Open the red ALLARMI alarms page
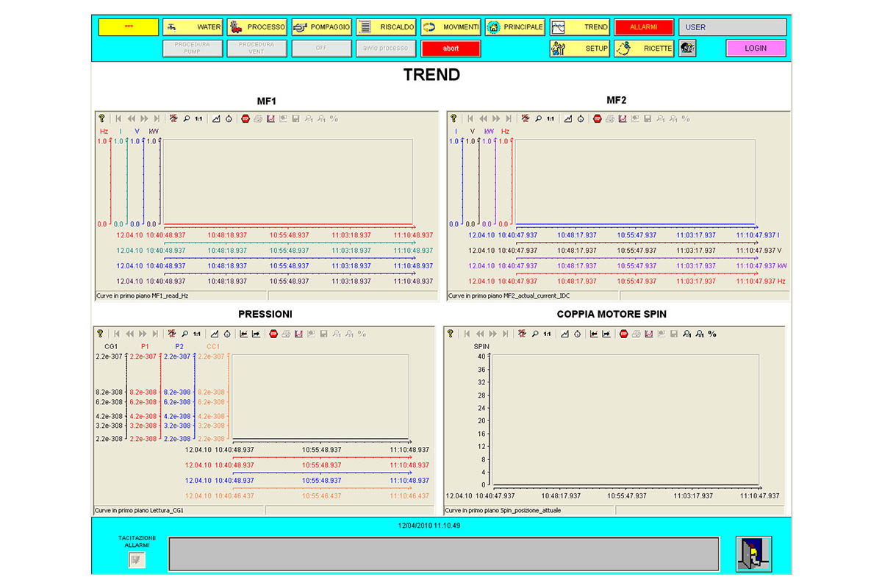Image resolution: width=882 pixels, height=588 pixels. (644, 27)
